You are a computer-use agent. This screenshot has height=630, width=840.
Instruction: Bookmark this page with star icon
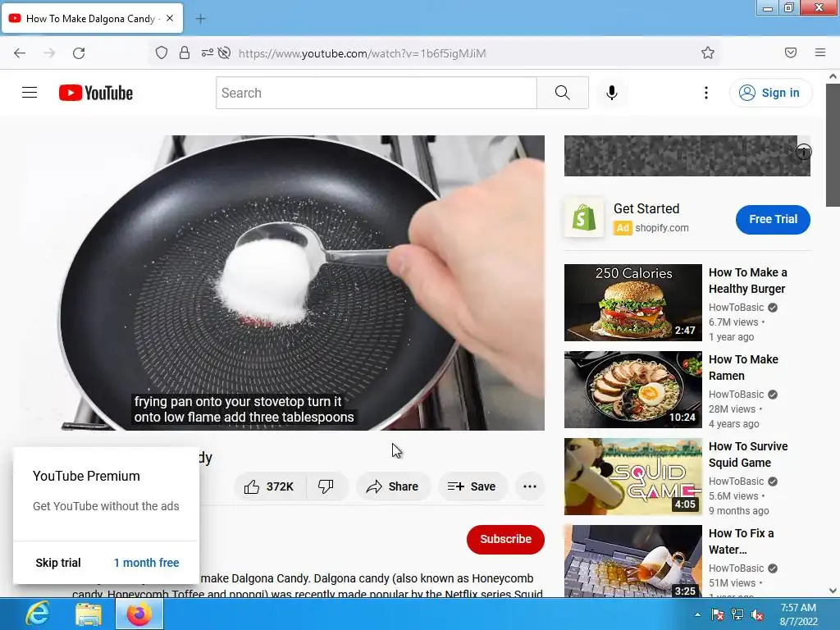[708, 52]
